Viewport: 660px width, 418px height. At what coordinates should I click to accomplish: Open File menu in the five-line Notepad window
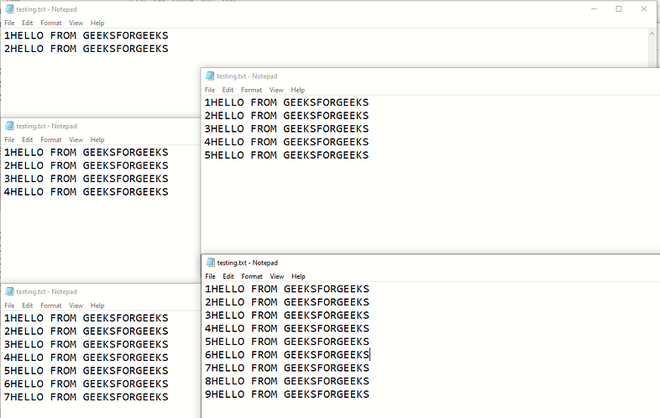tap(210, 90)
